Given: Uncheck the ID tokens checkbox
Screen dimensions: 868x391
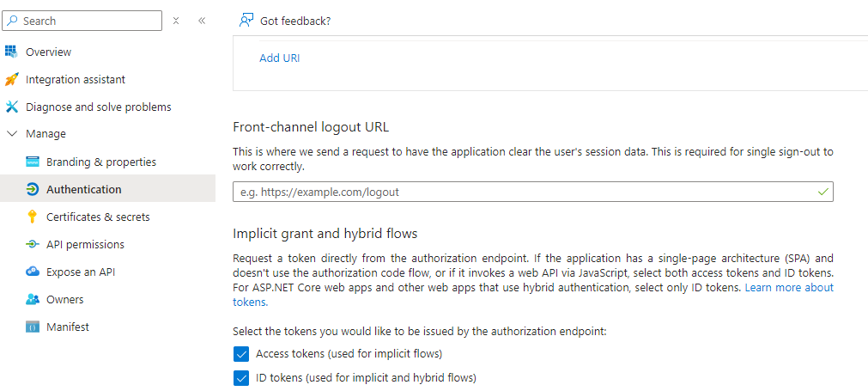Looking at the screenshot, I should [x=241, y=377].
